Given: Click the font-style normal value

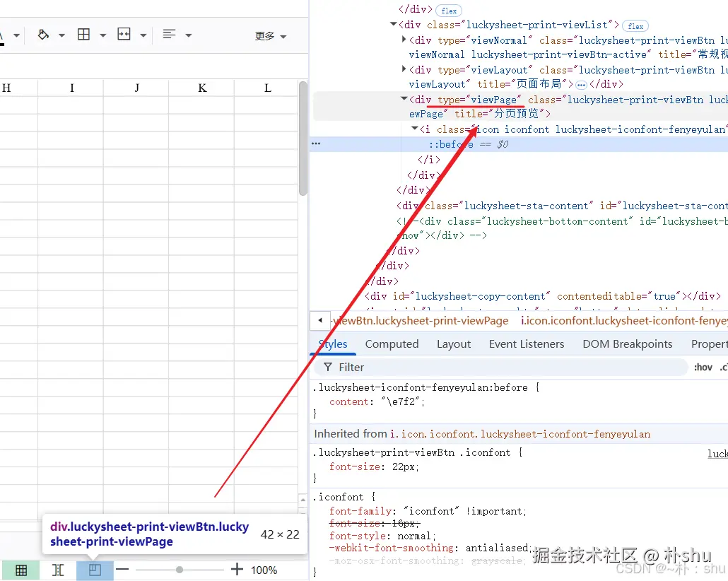Looking at the screenshot, I should (x=413, y=536).
